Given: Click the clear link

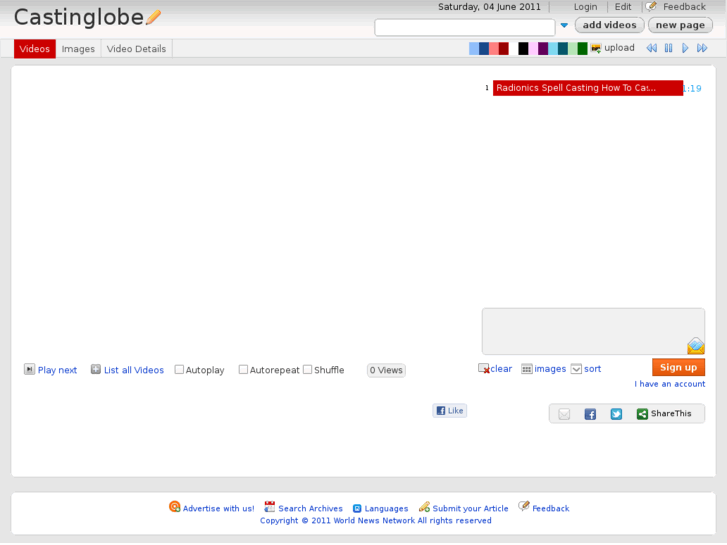Looking at the screenshot, I should point(501,369).
